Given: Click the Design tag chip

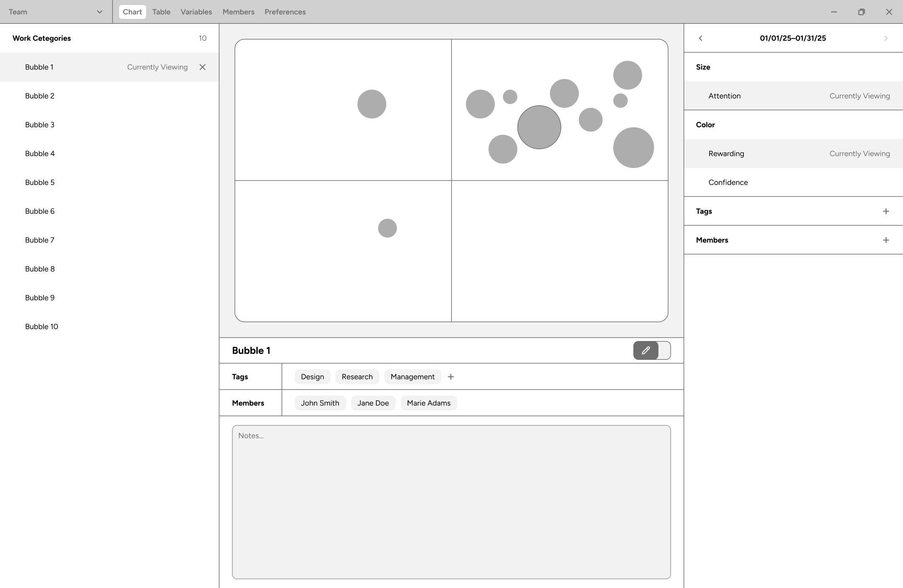Looking at the screenshot, I should click(x=312, y=377).
